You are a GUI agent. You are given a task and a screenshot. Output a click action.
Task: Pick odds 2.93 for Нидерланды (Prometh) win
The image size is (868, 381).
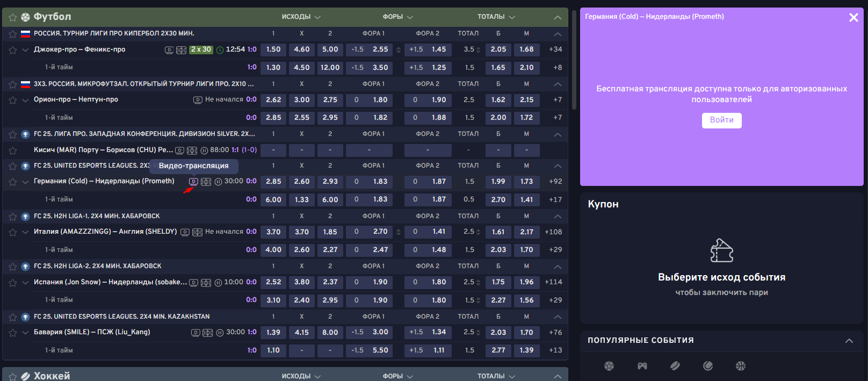(x=330, y=182)
